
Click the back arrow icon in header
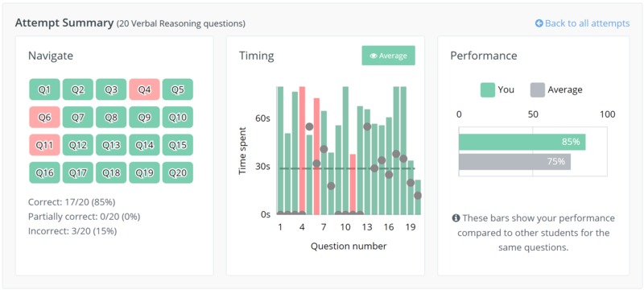click(x=539, y=23)
